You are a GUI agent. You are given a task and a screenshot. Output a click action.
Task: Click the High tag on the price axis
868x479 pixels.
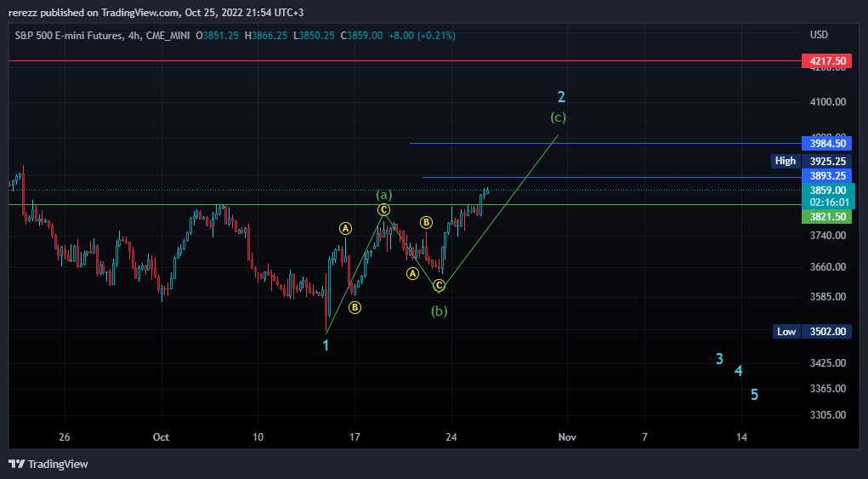(785, 161)
